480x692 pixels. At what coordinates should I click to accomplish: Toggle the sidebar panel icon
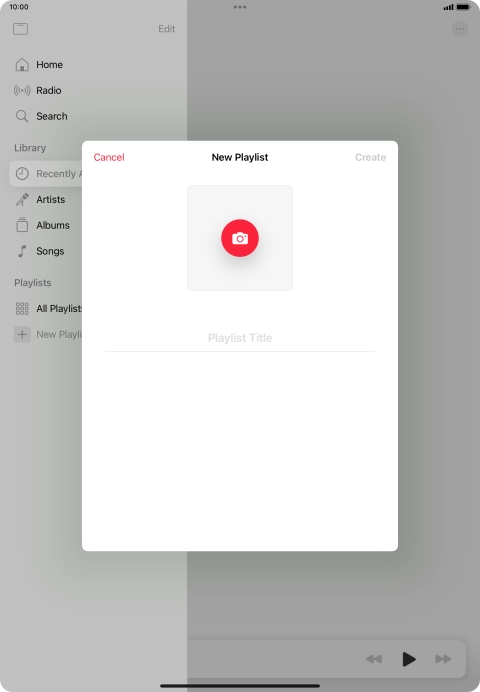click(20, 29)
